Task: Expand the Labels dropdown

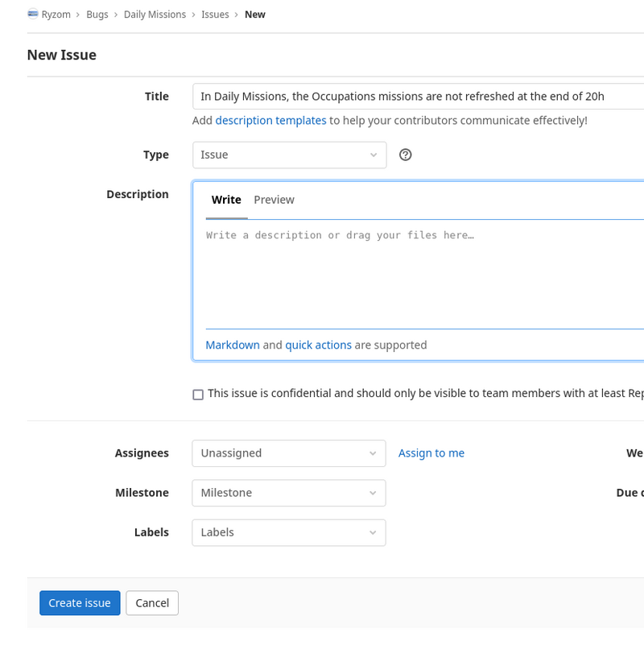Action: [289, 532]
